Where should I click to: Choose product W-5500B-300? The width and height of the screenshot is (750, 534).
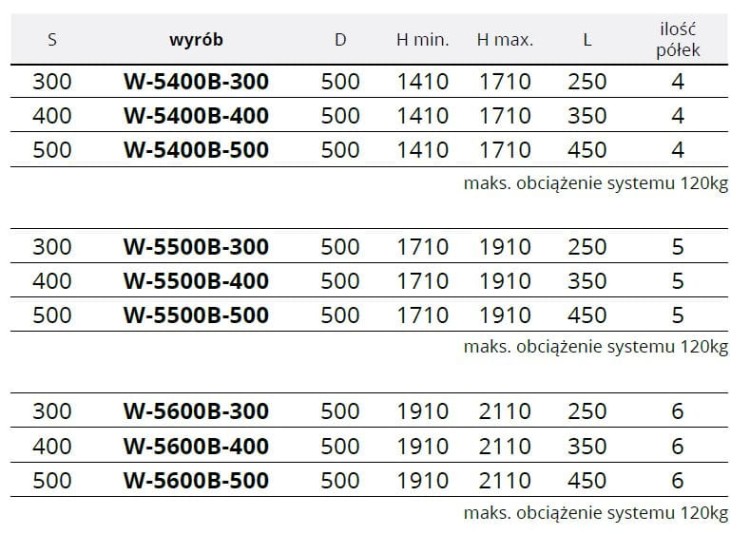point(196,246)
